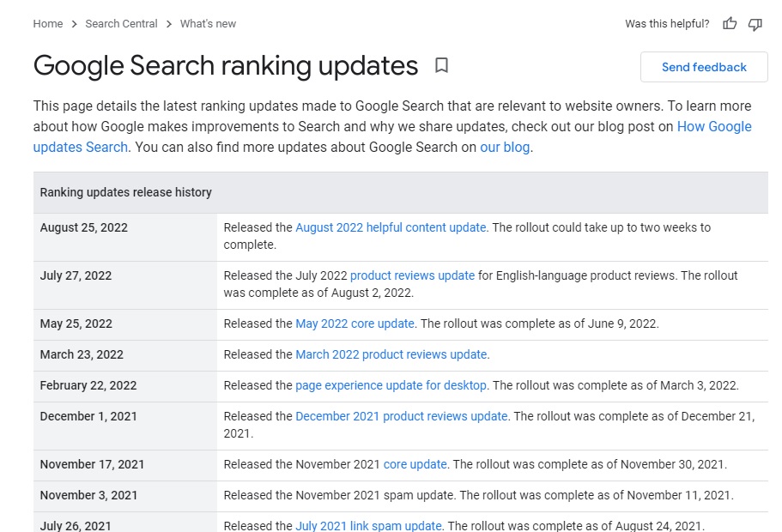Open the August 2022 helpful content update link
782x532 pixels.
[x=389, y=227]
